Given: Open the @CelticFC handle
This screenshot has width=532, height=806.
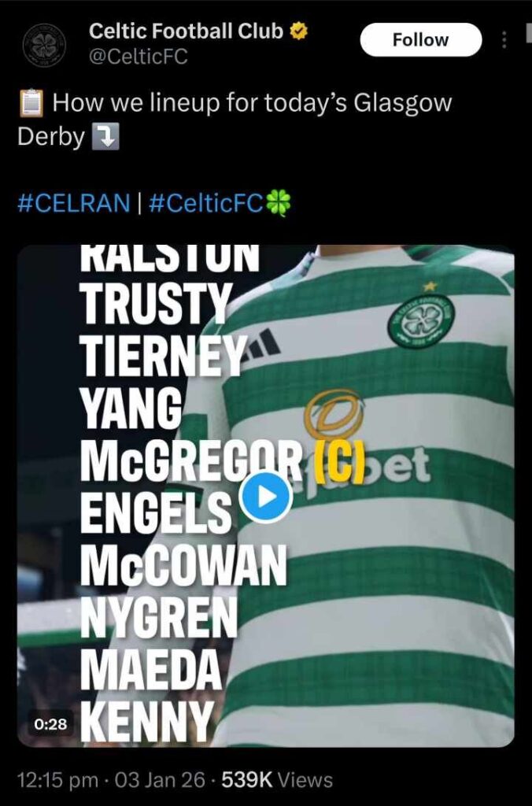Looking at the screenshot, I should point(139,57).
